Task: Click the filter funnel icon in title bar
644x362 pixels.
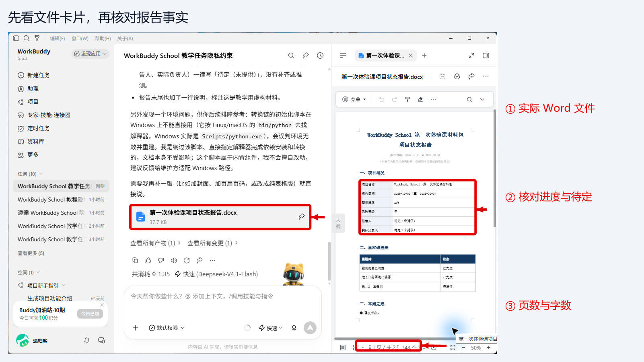Action: click(x=37, y=38)
